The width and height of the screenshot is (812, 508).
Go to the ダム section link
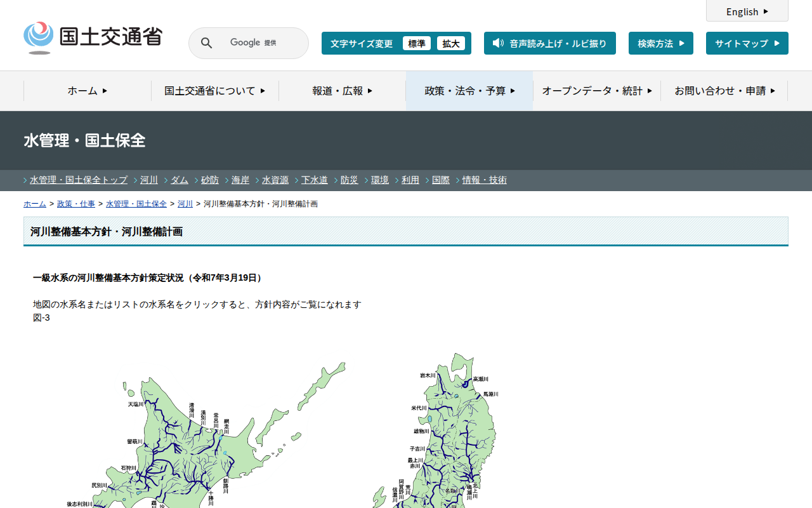click(180, 180)
